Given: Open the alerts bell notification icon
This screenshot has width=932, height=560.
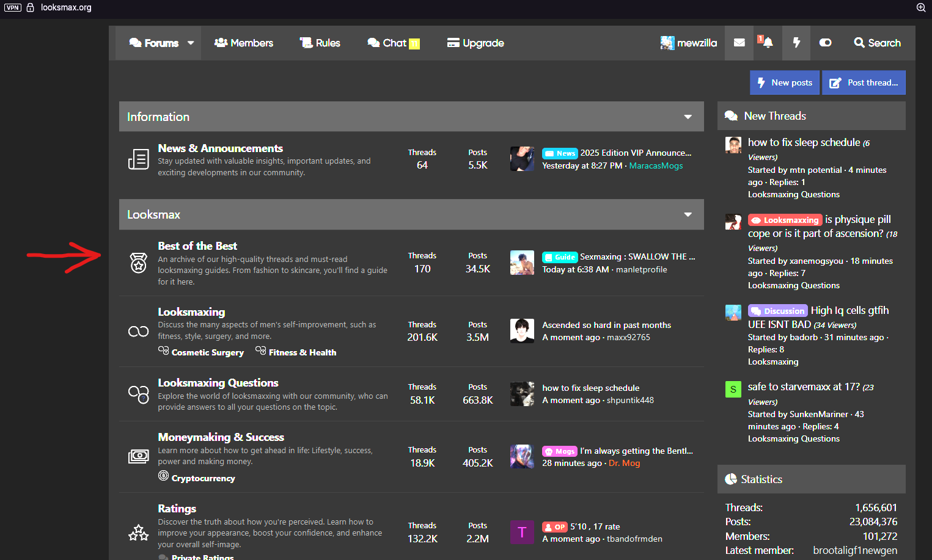Looking at the screenshot, I should [x=766, y=43].
